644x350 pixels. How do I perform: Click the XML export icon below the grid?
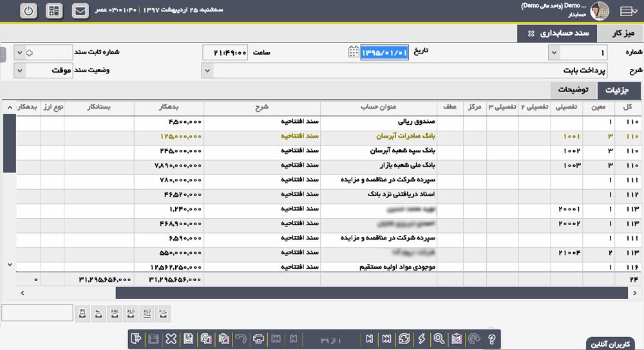coord(115,314)
